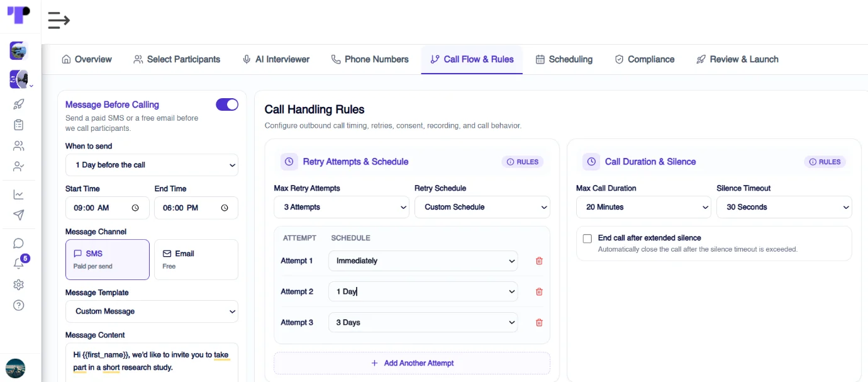Open the first workspace thumbnail in sidebar
Viewport: 868px width, 382px height.
[x=18, y=50]
